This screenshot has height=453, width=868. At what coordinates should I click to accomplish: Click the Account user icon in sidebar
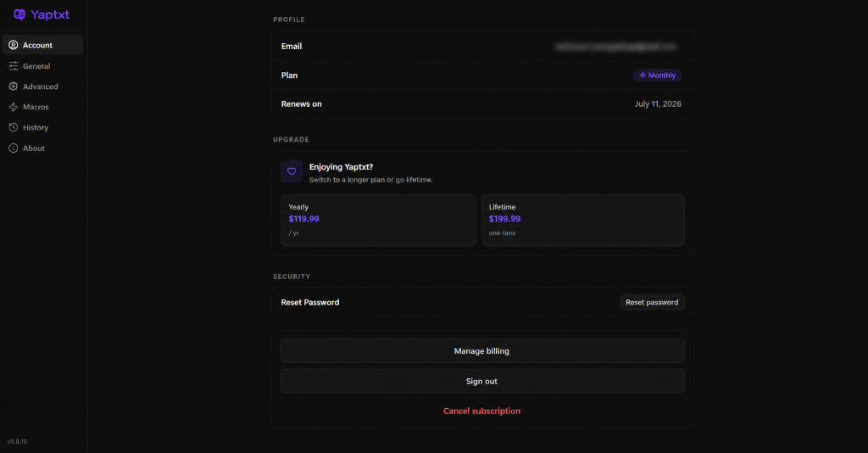(14, 45)
